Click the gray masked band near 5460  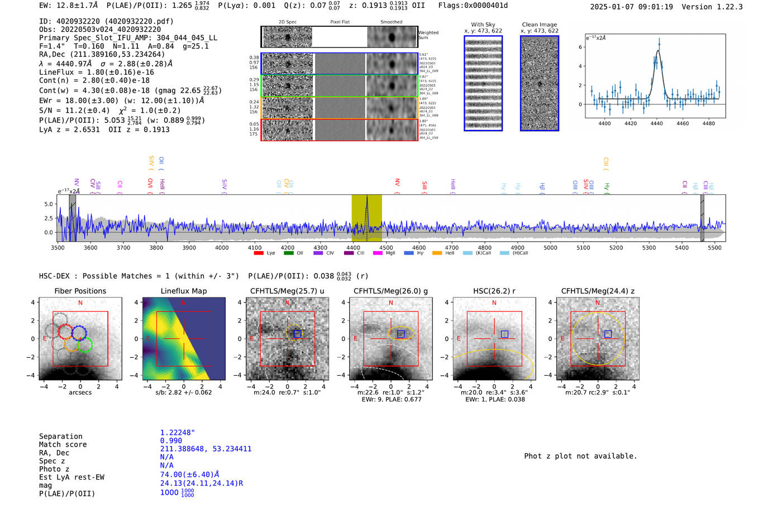tap(702, 218)
